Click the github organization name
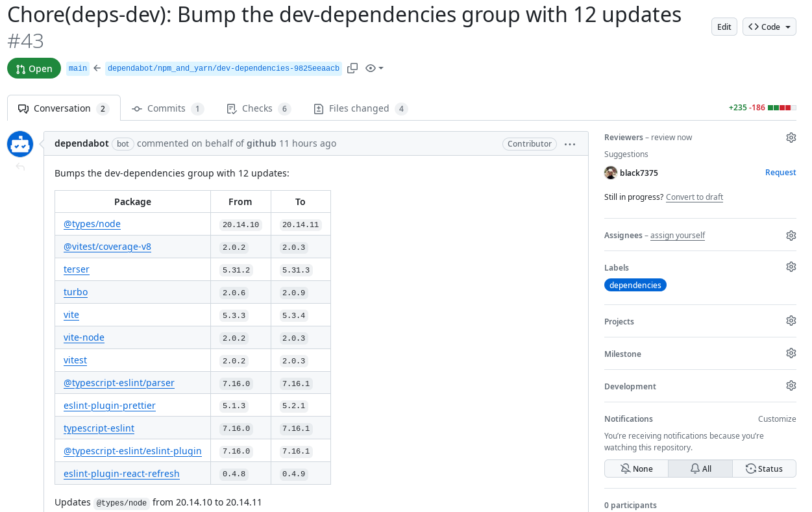The width and height of the screenshot is (812, 512). (262, 143)
